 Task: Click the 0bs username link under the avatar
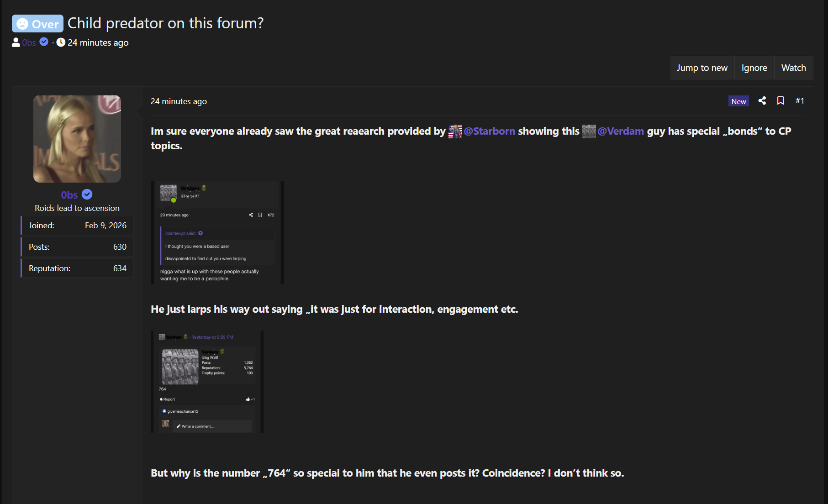[x=70, y=194]
